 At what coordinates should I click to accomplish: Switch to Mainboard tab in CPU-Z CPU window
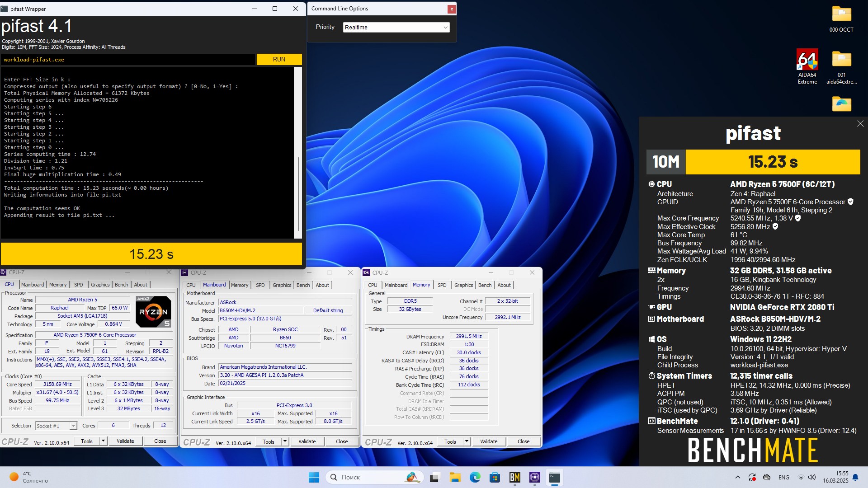click(x=33, y=285)
